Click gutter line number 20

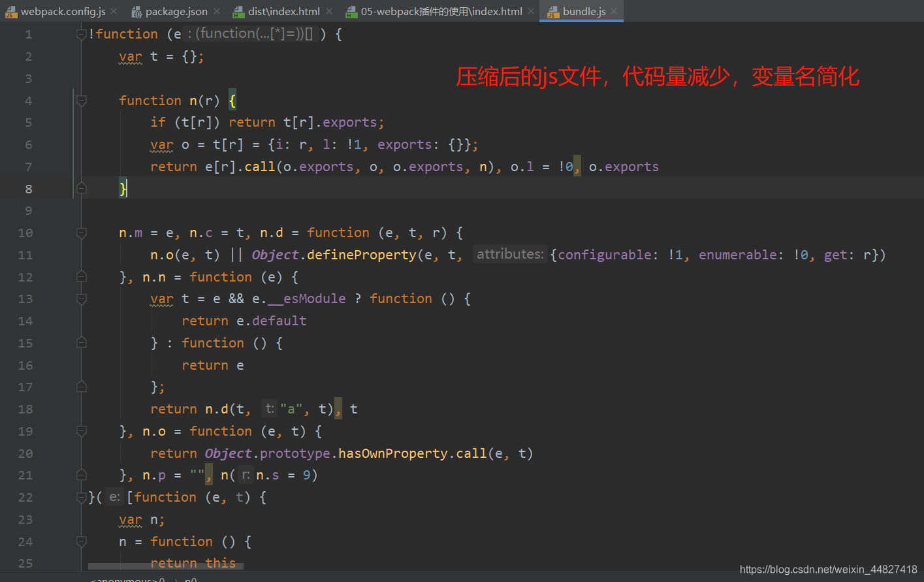coord(25,453)
